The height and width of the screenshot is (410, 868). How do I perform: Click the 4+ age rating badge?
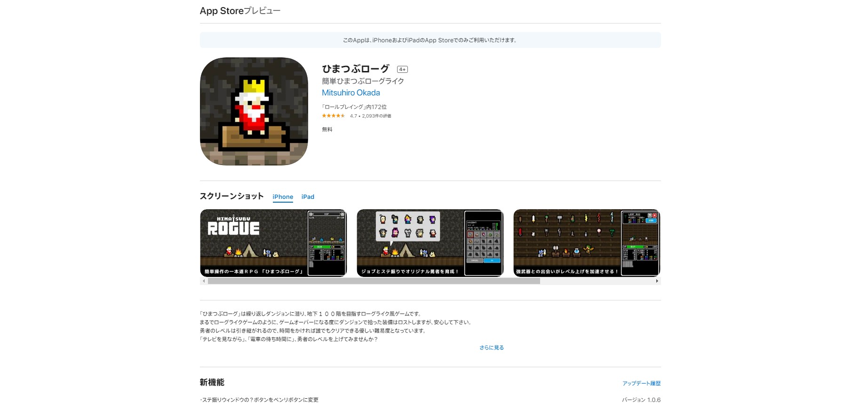(x=402, y=70)
